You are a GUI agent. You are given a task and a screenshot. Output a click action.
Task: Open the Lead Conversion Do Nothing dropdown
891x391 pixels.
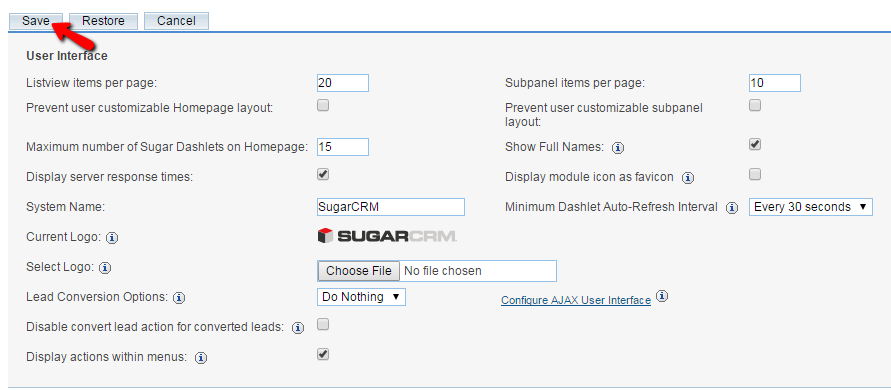tap(361, 297)
